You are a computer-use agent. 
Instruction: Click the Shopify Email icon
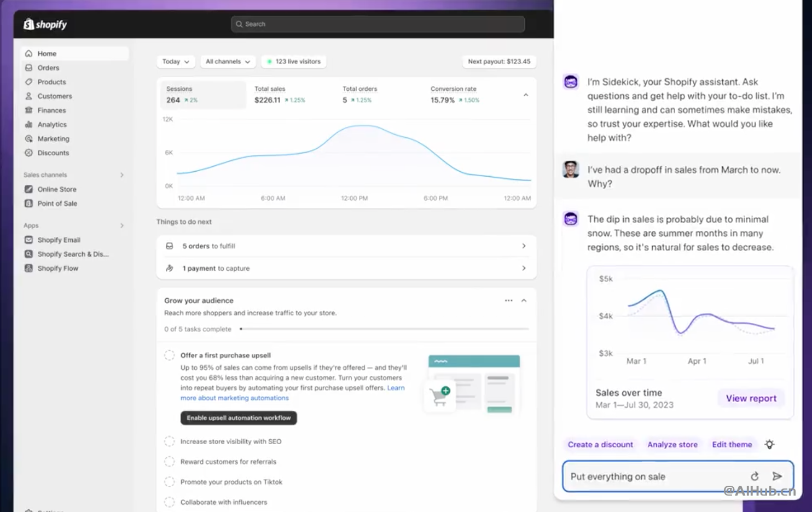[x=28, y=240]
